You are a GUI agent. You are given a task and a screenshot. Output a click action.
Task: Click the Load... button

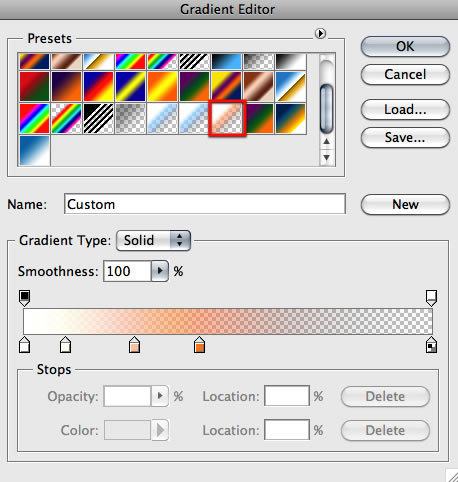405,109
